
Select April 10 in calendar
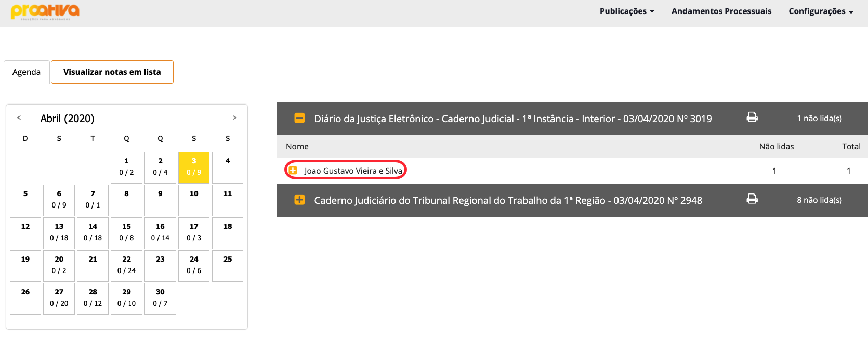(x=194, y=200)
